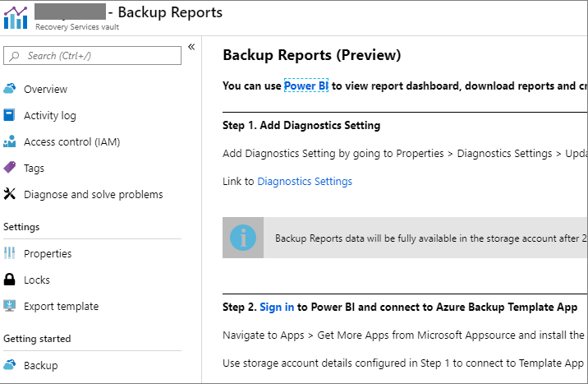Follow the Power BI link
This screenshot has width=588, height=384.
(x=306, y=86)
